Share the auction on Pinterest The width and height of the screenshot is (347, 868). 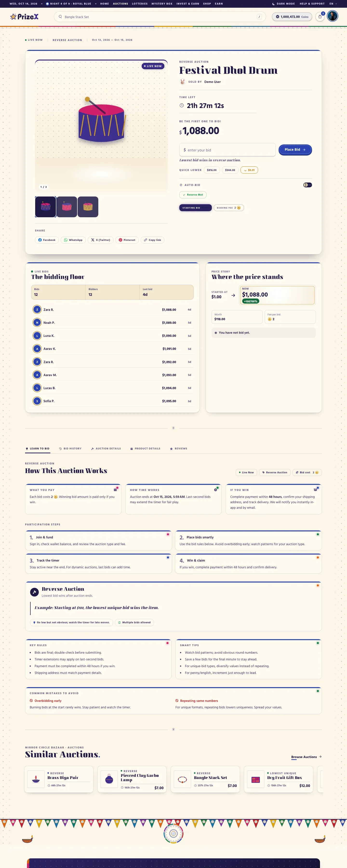(x=127, y=240)
